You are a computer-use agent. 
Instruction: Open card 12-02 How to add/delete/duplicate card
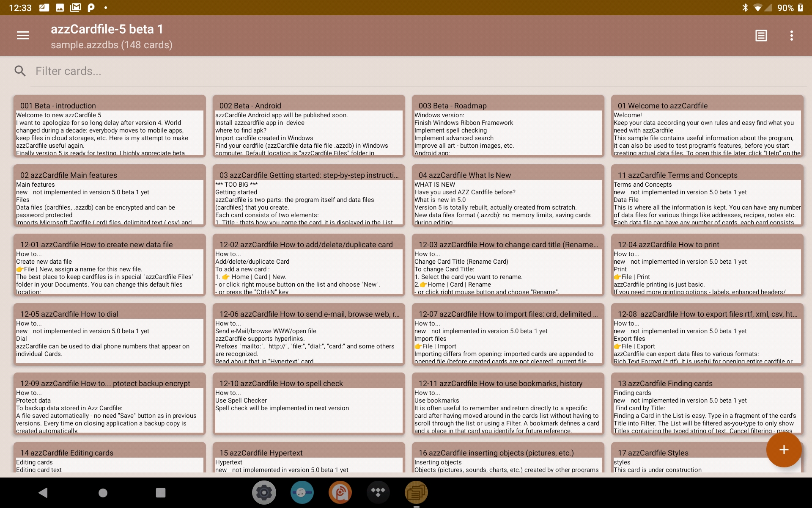pyautogui.click(x=309, y=265)
